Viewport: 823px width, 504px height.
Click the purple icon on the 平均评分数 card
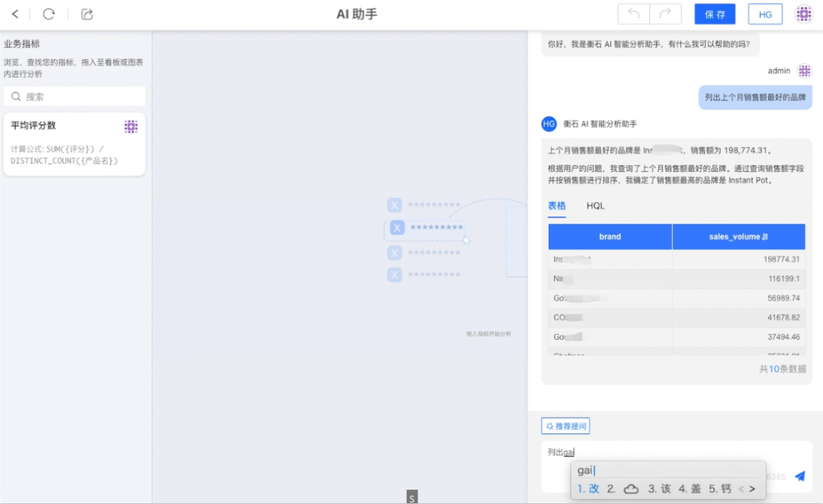pyautogui.click(x=131, y=126)
